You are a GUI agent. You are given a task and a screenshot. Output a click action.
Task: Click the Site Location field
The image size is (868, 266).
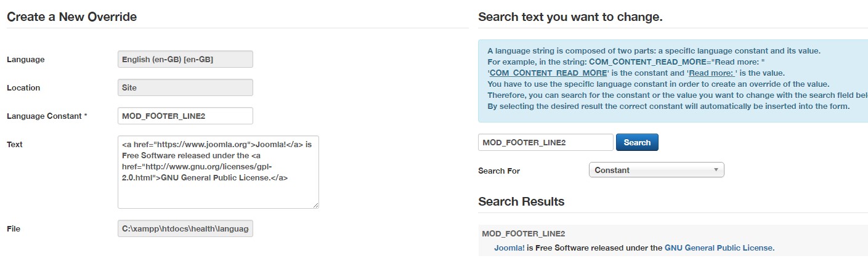coord(185,87)
